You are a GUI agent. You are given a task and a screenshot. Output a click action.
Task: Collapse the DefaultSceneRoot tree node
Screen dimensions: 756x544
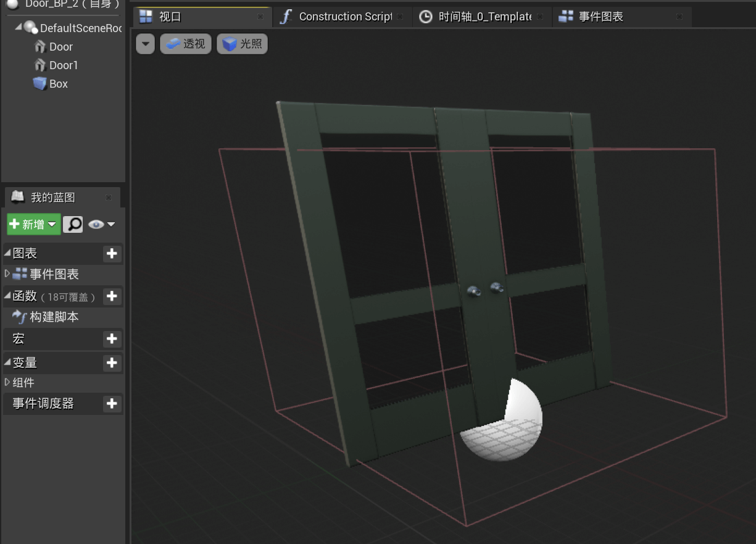coord(18,27)
